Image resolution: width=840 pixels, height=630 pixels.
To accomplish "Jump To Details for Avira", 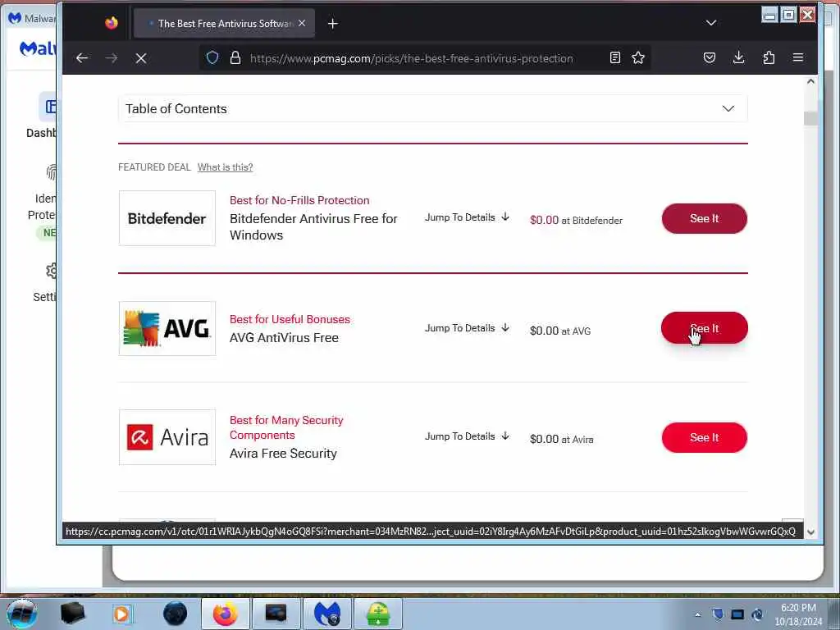I will click(x=467, y=436).
